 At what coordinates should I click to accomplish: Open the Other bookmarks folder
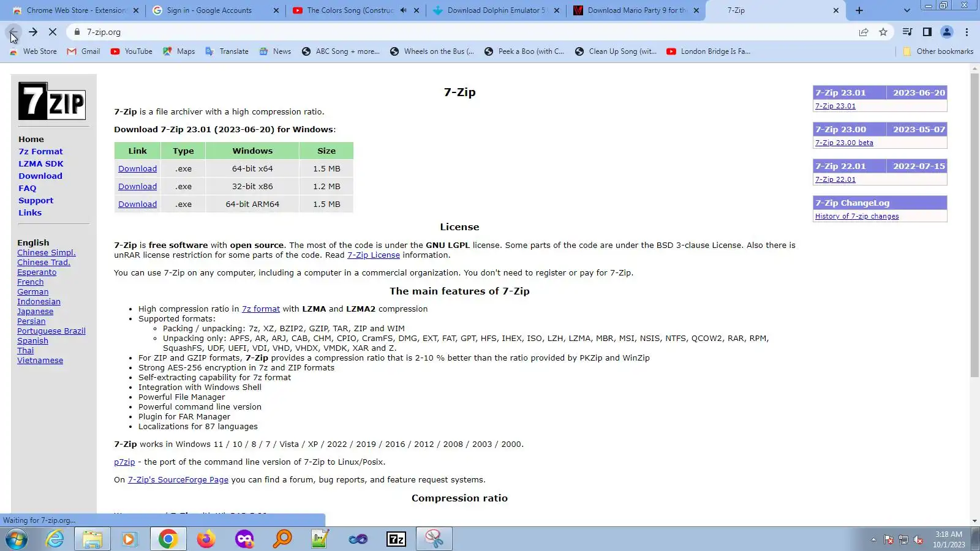point(938,51)
